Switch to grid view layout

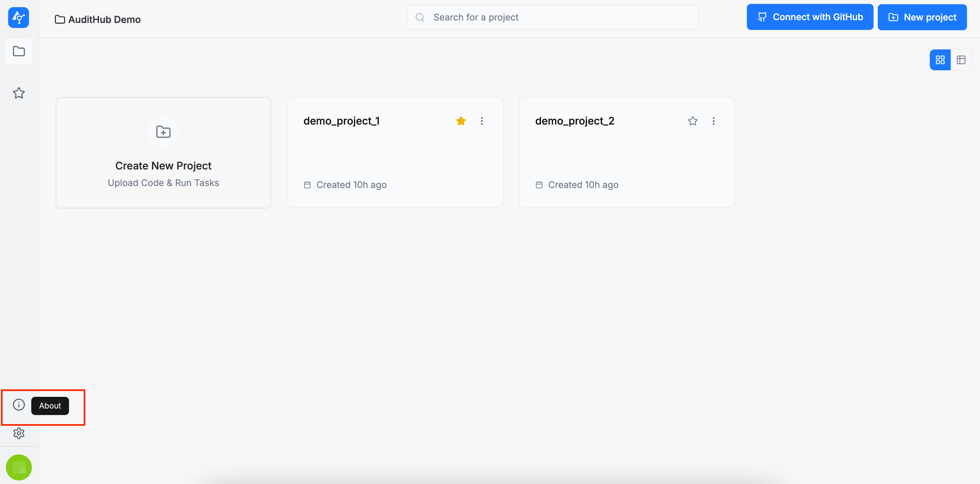click(940, 60)
